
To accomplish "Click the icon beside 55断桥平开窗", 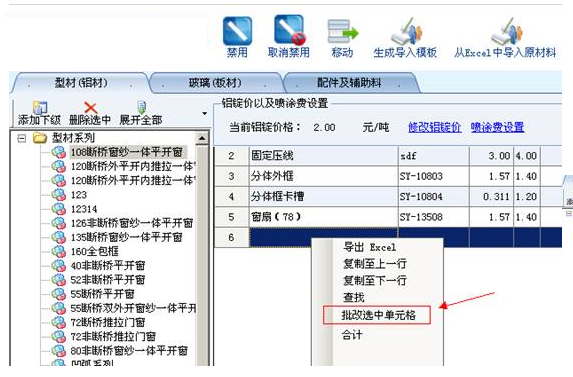I will tap(58, 294).
